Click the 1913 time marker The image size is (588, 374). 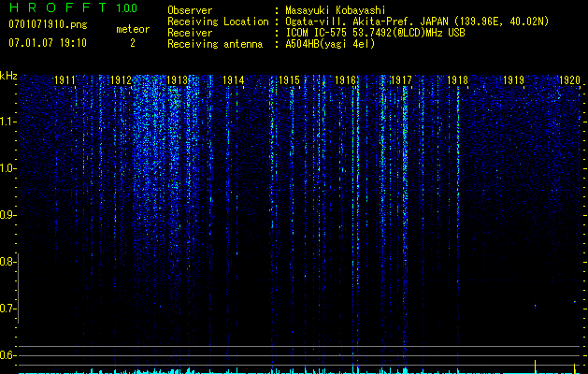click(x=177, y=80)
